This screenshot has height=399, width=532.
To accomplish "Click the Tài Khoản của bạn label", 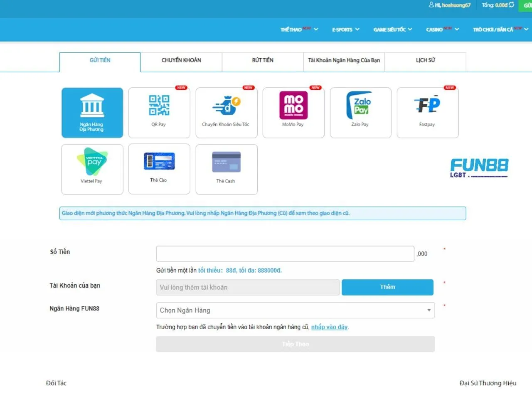I will pos(75,286).
